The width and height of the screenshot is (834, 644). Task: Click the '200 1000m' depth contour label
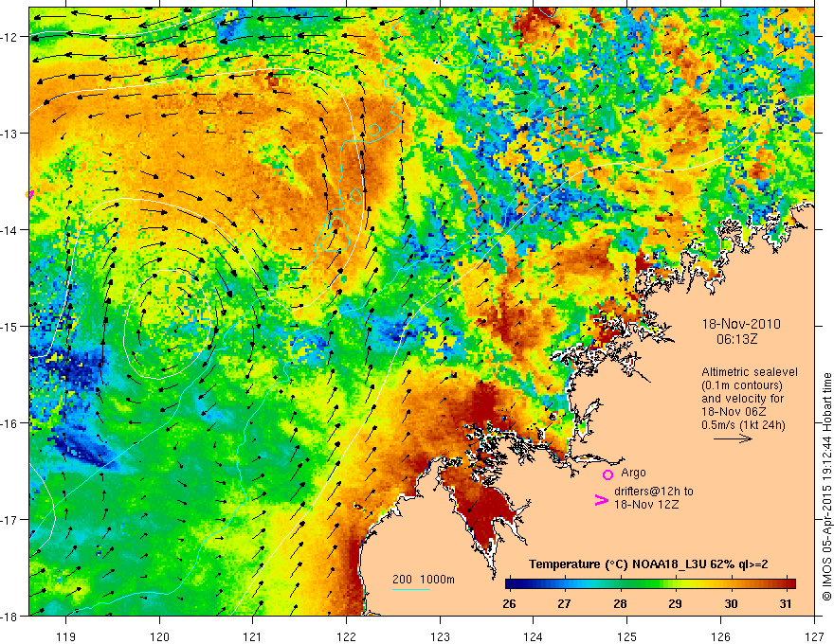(x=424, y=580)
